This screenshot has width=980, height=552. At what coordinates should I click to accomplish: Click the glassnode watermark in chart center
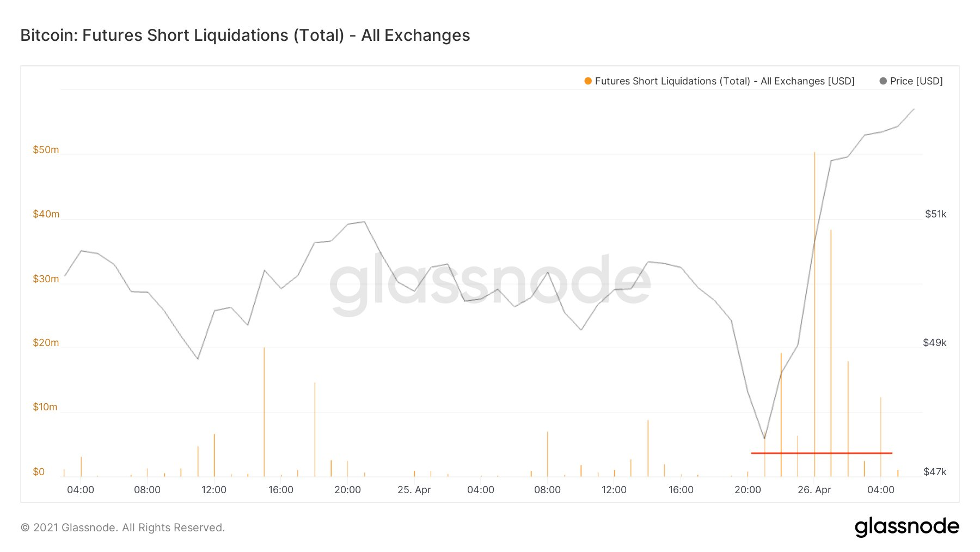pyautogui.click(x=490, y=283)
